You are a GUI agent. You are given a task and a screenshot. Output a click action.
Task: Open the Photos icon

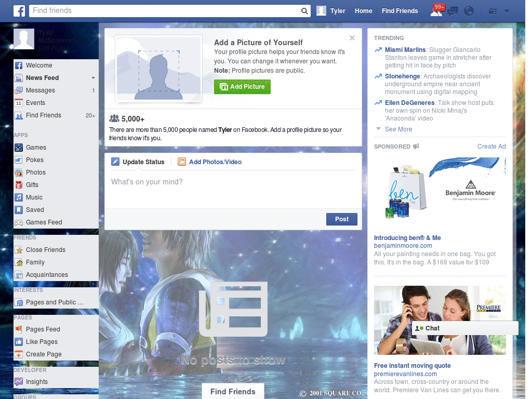tap(19, 172)
